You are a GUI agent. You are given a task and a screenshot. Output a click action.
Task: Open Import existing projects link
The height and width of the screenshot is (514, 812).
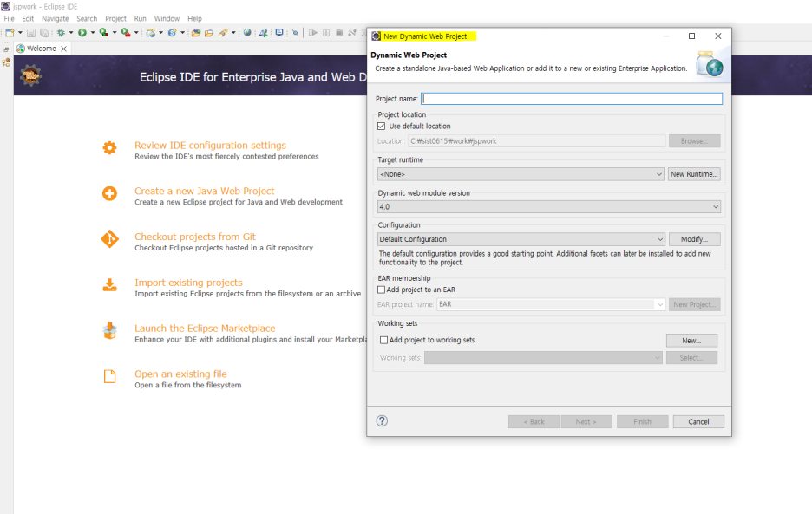click(188, 283)
